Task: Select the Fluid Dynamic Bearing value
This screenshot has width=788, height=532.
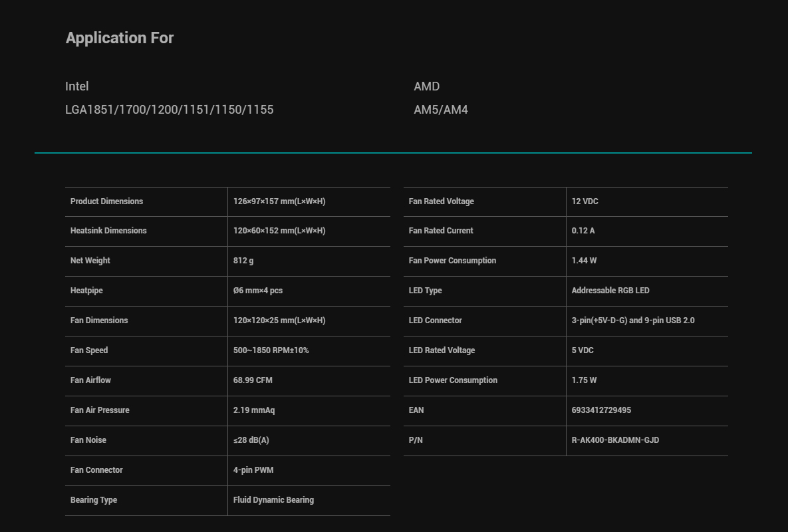Action: (x=273, y=500)
